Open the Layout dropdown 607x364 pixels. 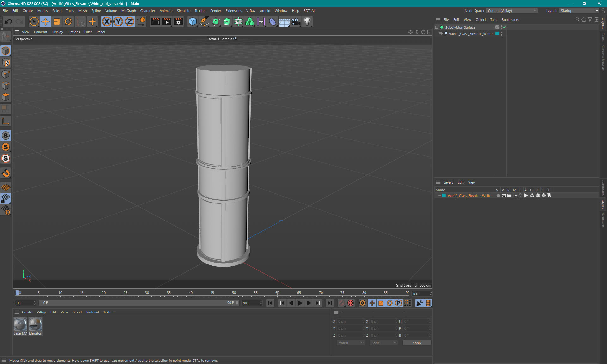point(579,11)
